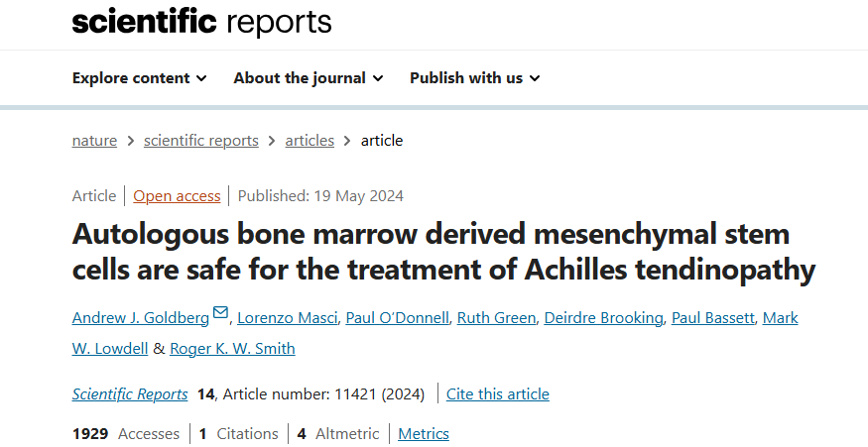Click the italic Scientific Reports journal link
The height and width of the screenshot is (447, 868).
point(130,394)
